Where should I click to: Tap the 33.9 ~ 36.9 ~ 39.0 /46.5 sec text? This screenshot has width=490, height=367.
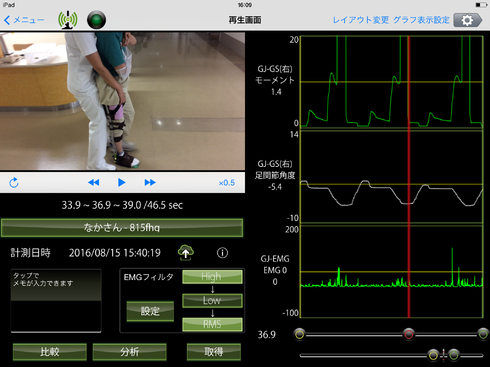point(122,205)
